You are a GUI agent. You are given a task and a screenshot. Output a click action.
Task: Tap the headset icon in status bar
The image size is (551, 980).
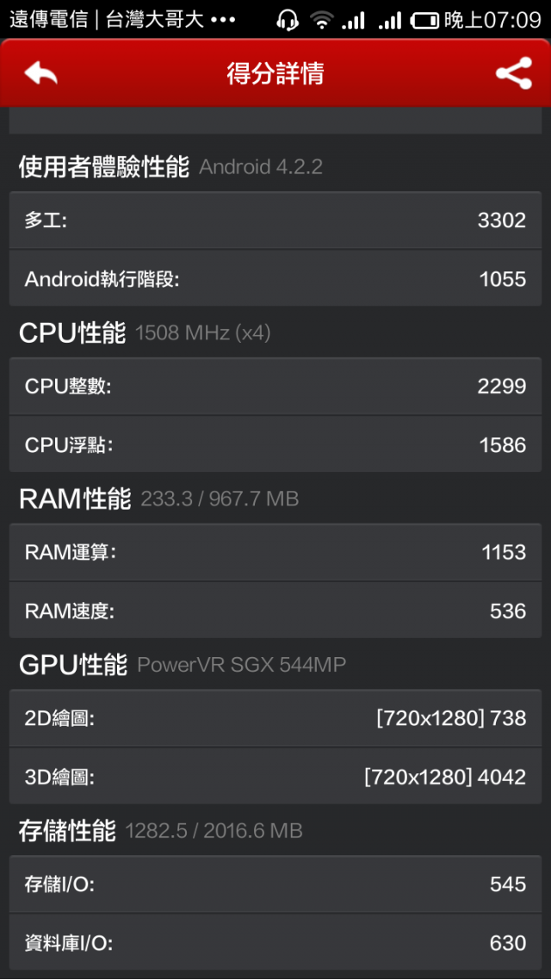point(288,20)
